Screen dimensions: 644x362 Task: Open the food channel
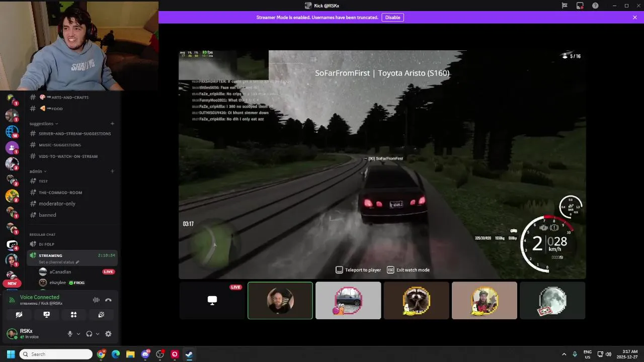(x=72, y=109)
